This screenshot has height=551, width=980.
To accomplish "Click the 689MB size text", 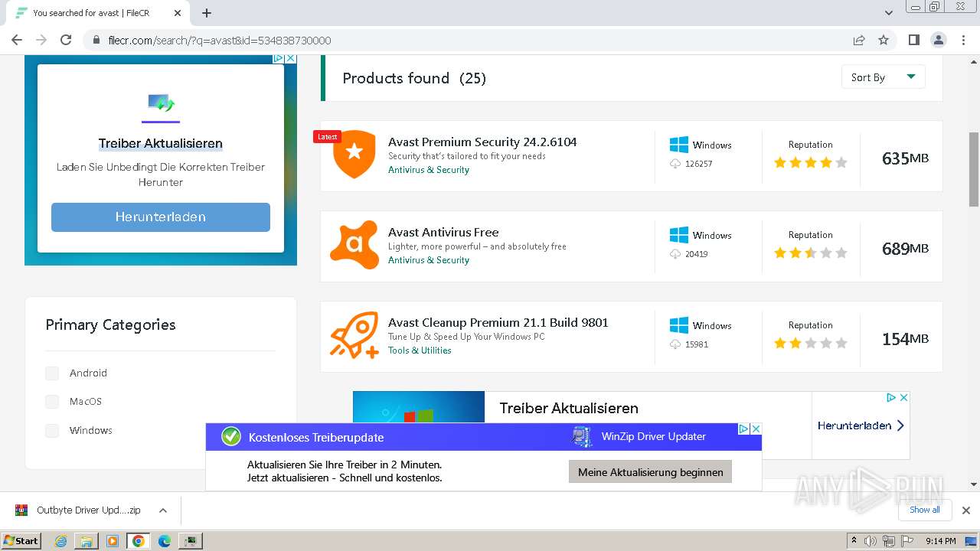I will tap(905, 249).
